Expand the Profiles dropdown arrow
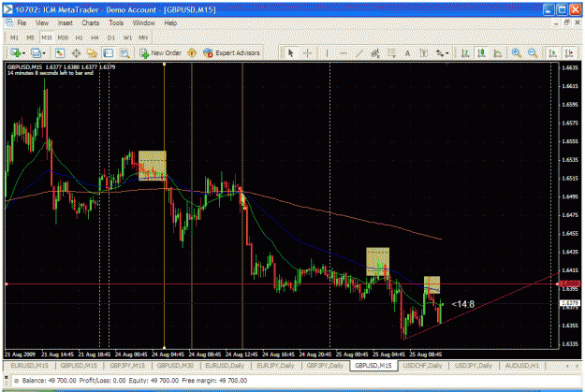The image size is (585, 392). (x=44, y=53)
